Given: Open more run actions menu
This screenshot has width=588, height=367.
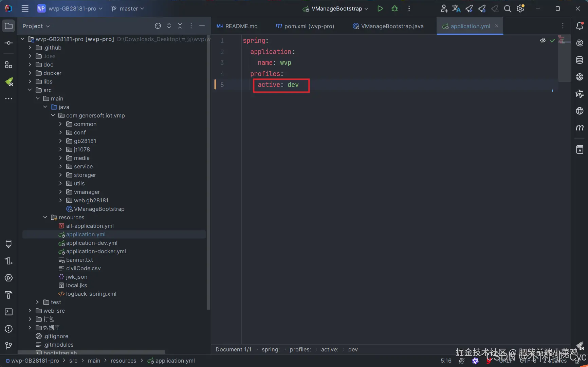Looking at the screenshot, I should coord(409,8).
